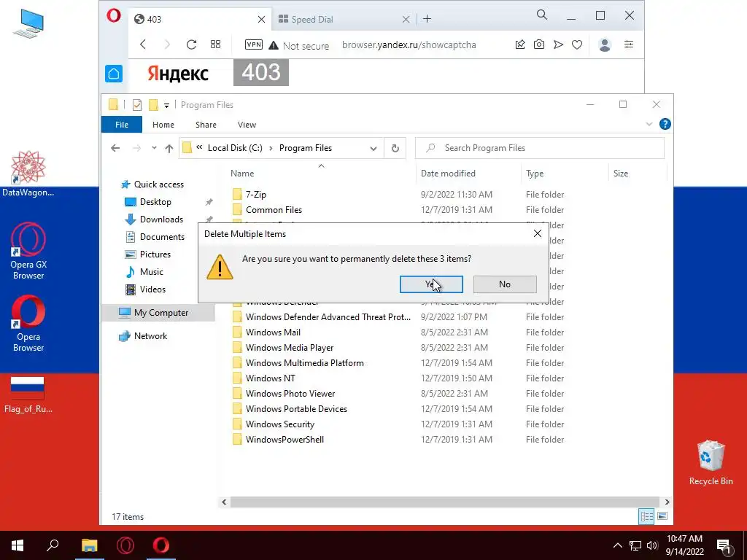Cancel deletion with the No button
The width and height of the screenshot is (747, 560).
505,284
